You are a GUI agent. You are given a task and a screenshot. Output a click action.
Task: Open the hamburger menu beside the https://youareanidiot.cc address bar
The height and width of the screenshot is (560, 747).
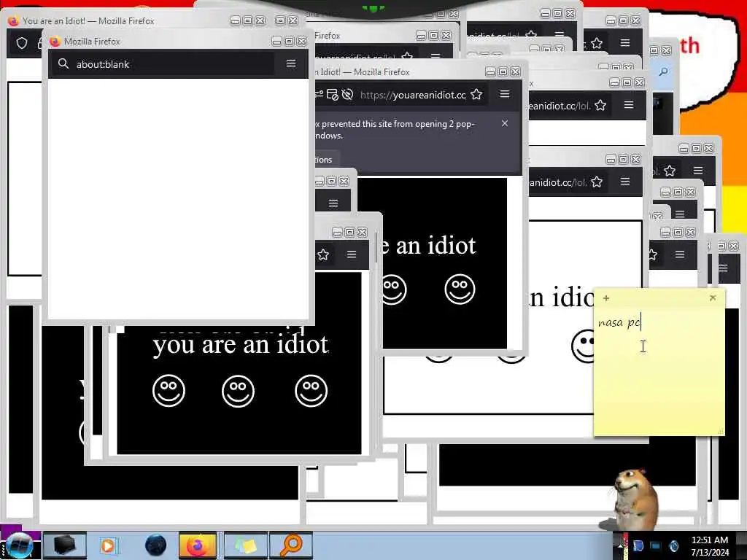click(x=505, y=94)
